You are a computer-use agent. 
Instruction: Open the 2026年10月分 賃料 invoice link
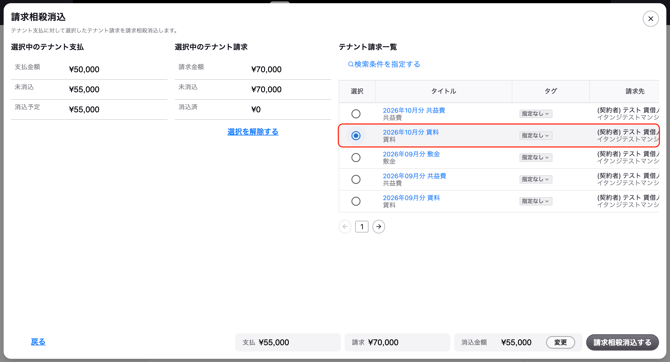click(x=411, y=132)
